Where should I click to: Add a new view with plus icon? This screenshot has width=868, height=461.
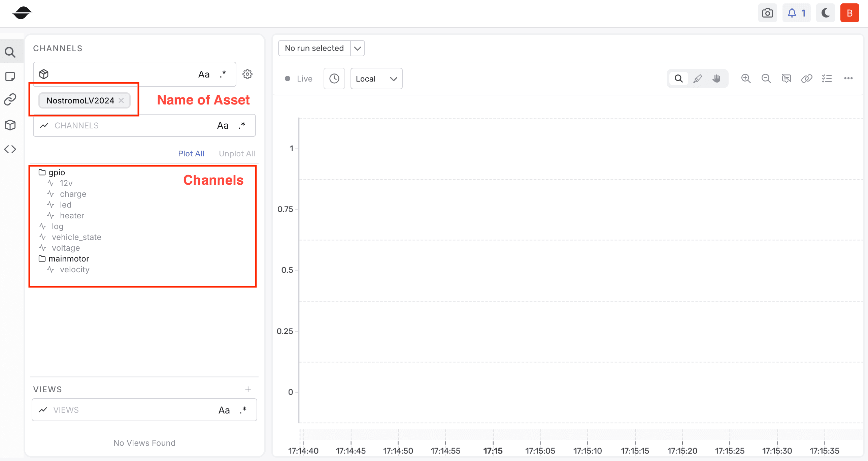pos(248,389)
